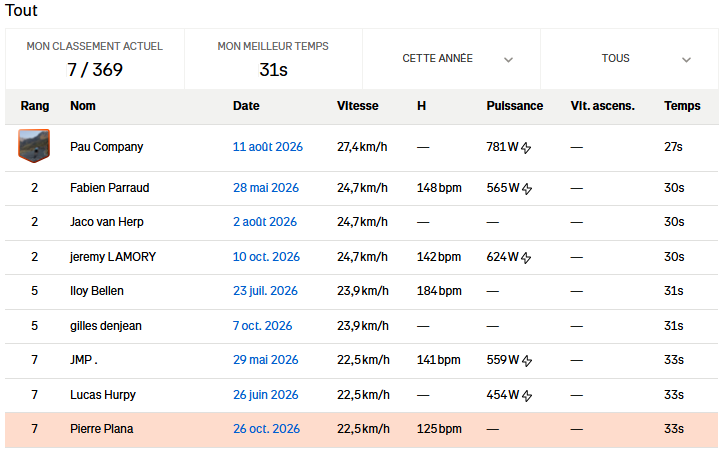Click the KOM crown badge for Pau Company

pyautogui.click(x=34, y=146)
